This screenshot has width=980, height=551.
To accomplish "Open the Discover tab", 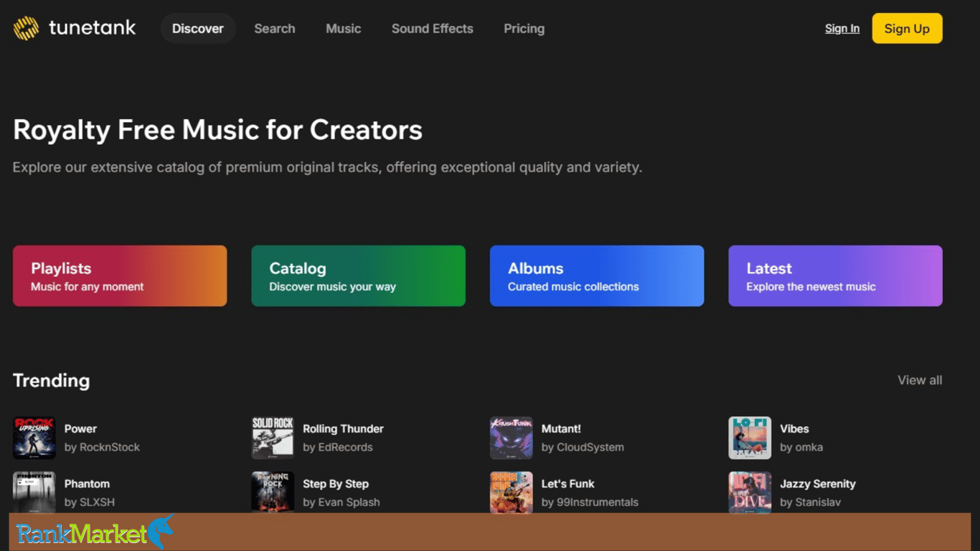I will point(198,29).
